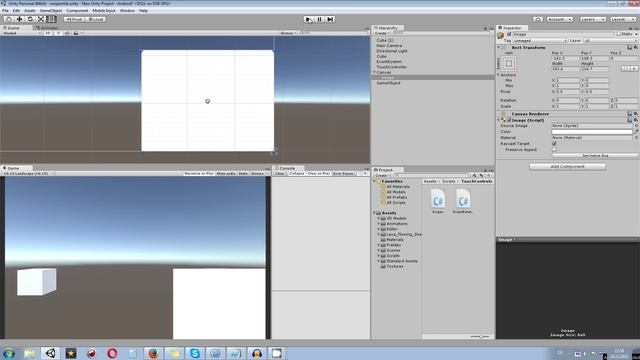Pick color with the eyedropper icon
Viewport: 640px width, 360px height.
636,132
